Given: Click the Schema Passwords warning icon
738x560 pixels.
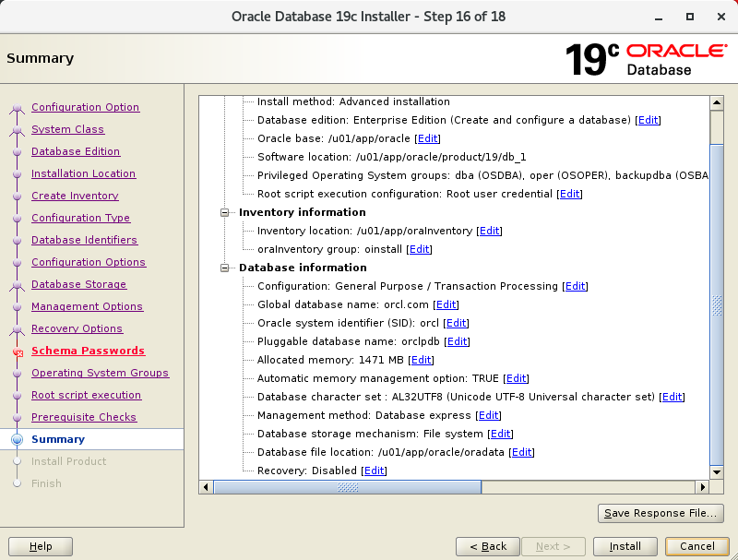Looking at the screenshot, I should (18, 352).
